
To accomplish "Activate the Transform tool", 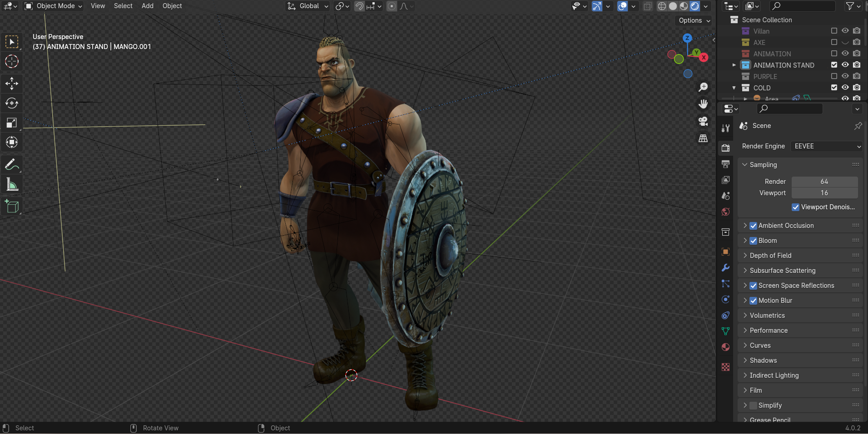I will pos(12,143).
